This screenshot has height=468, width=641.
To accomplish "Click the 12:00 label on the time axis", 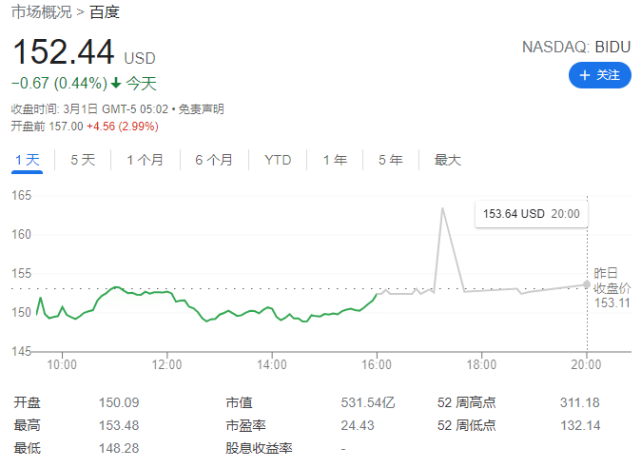I will coord(167,365).
